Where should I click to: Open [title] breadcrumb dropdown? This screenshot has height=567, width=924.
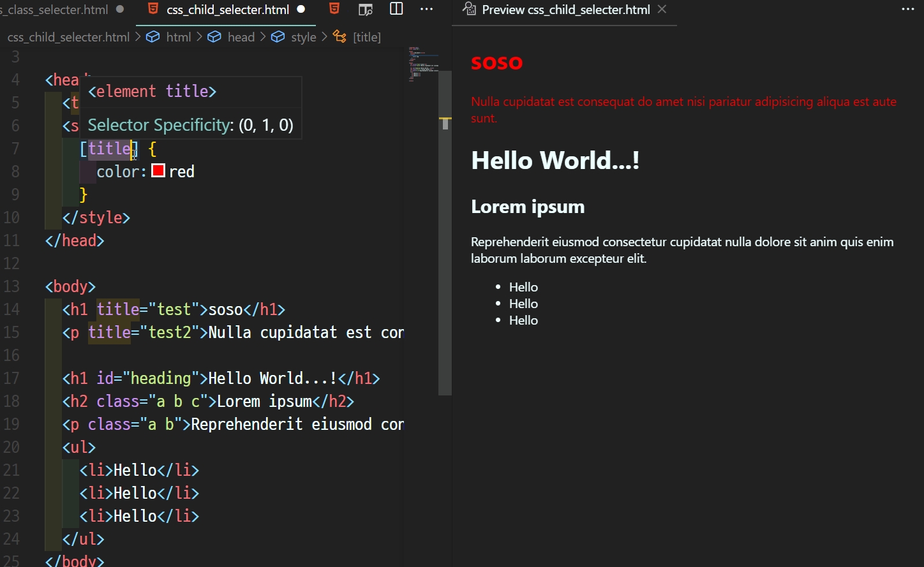point(367,37)
